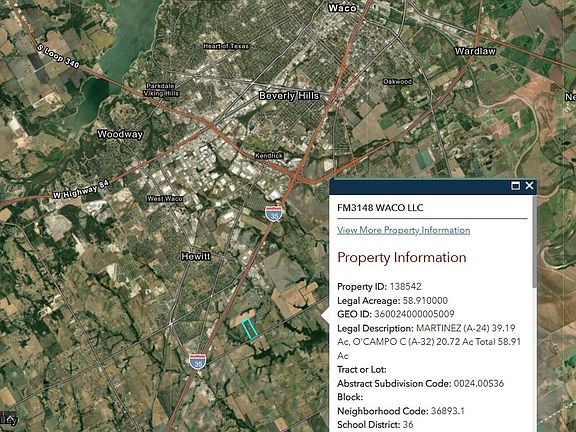Select the Kendrick neighborhood label
This screenshot has width=576, height=432.
click(269, 156)
